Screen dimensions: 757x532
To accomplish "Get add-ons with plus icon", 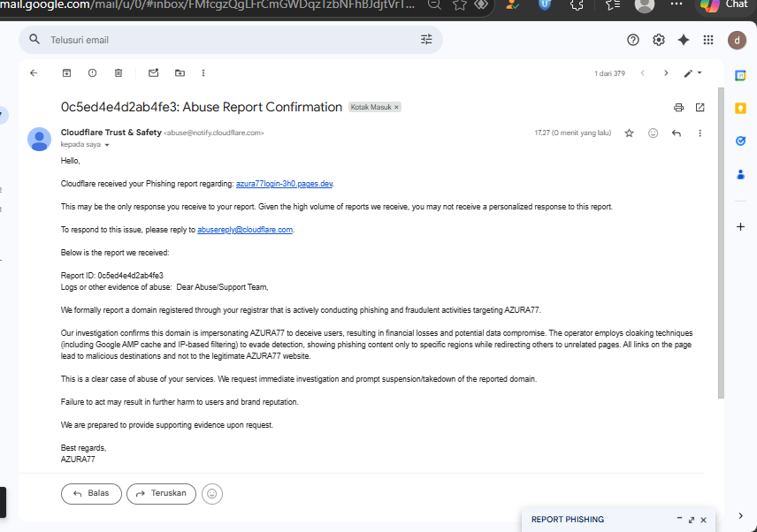I will 740,227.
